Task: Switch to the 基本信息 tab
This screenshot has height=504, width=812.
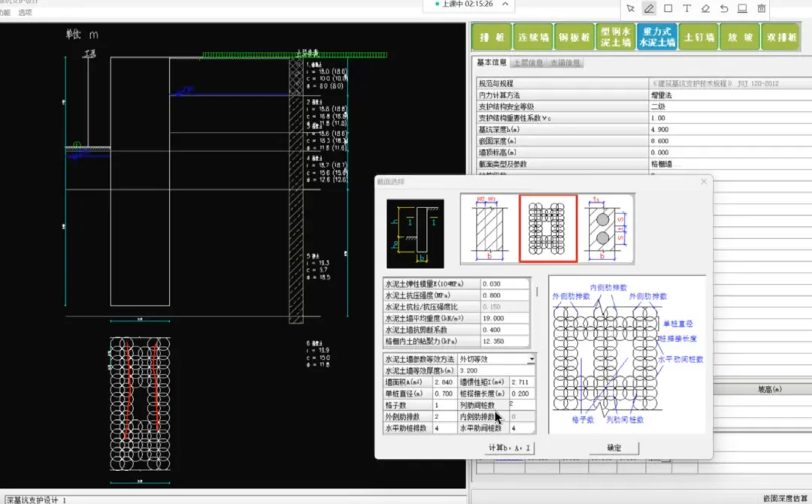Action: tap(491, 62)
